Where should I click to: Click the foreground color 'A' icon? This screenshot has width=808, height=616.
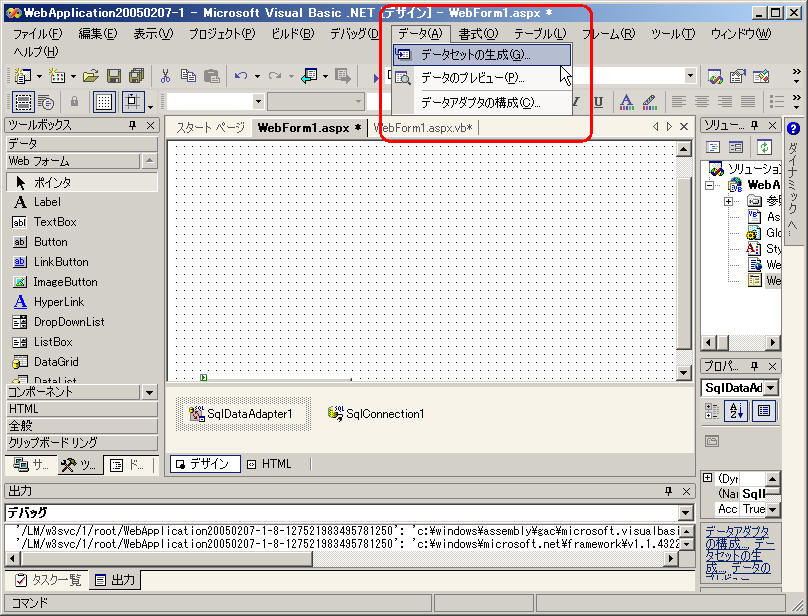click(626, 102)
